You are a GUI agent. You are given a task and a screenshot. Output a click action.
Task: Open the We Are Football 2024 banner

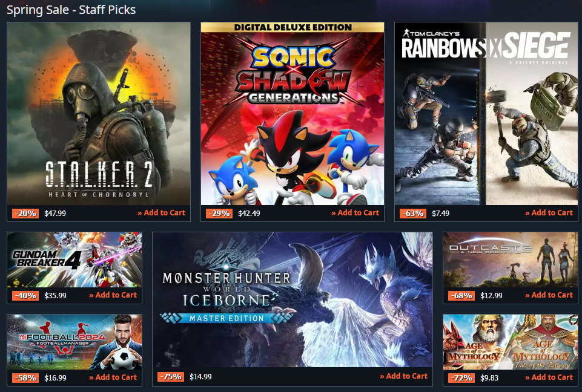(74, 342)
